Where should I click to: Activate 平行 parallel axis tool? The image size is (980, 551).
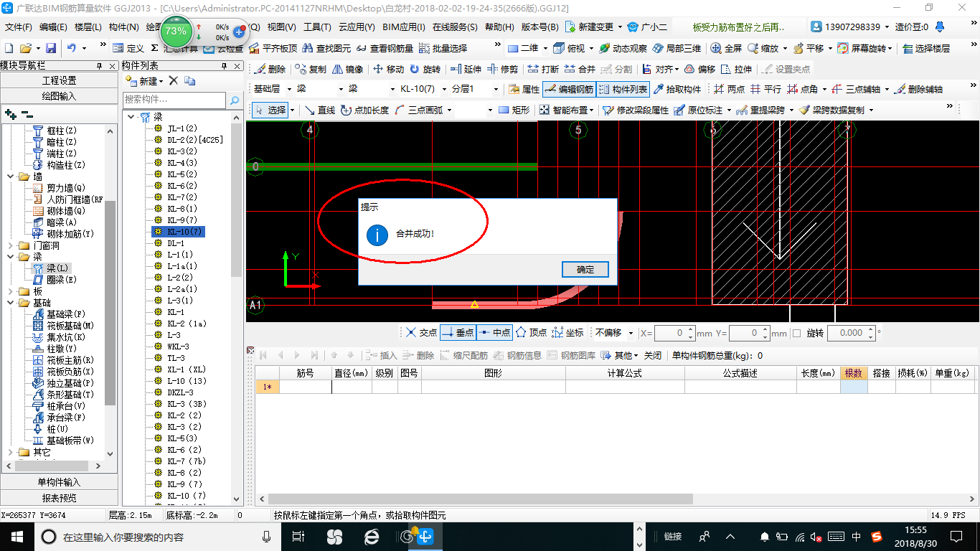[766, 90]
